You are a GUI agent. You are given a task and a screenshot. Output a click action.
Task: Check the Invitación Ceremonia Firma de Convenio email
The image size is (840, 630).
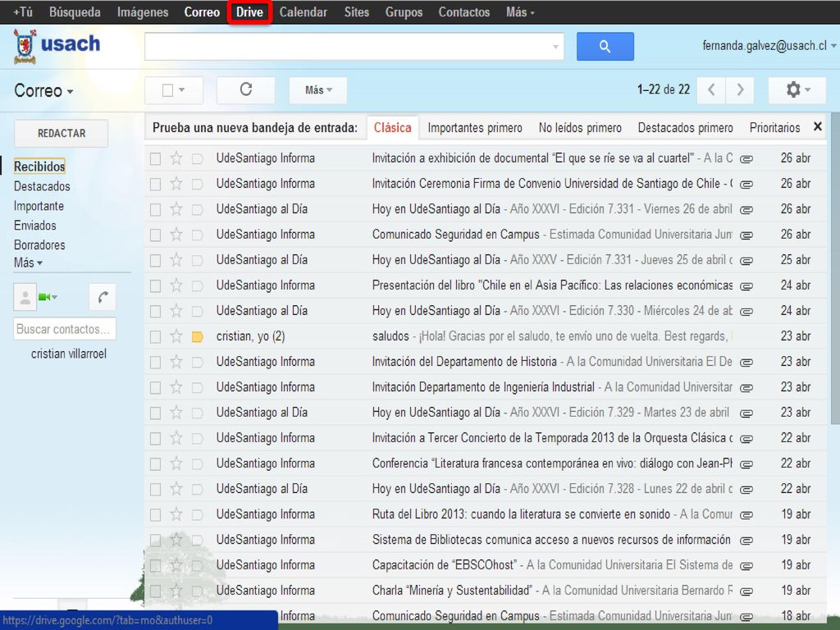tap(155, 185)
